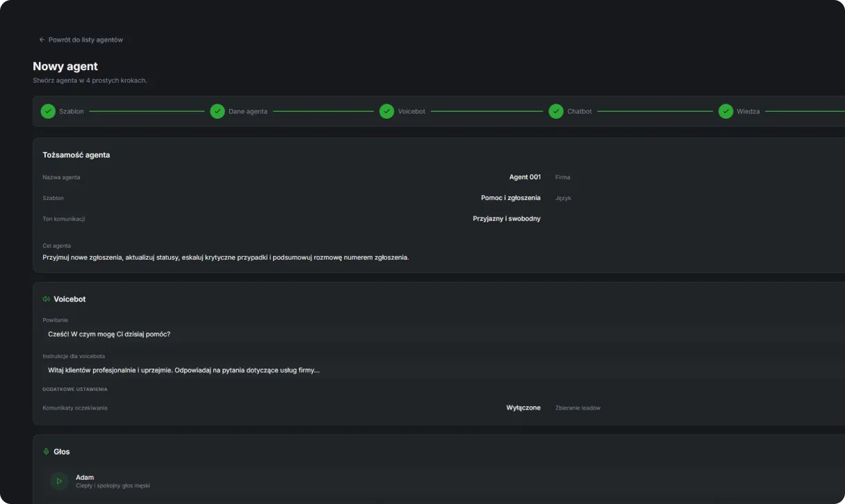Click the speaker icon beside Voicebot heading
Screen dimensions: 845x504
click(46, 299)
